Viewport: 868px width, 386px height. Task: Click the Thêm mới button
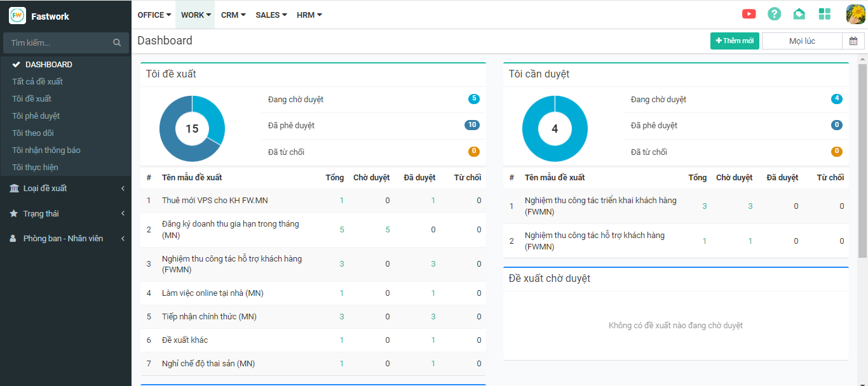pyautogui.click(x=735, y=41)
